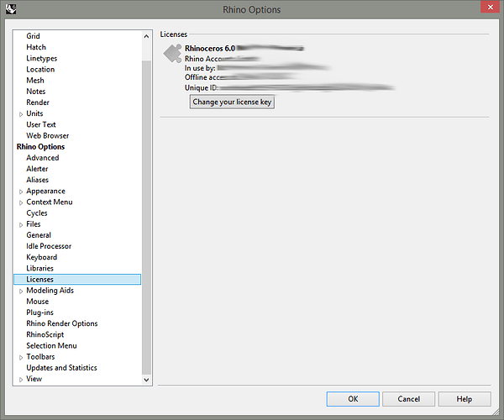This screenshot has width=504, height=420.
Task: Click the puzzle-piece license icon
Action: 172,54
